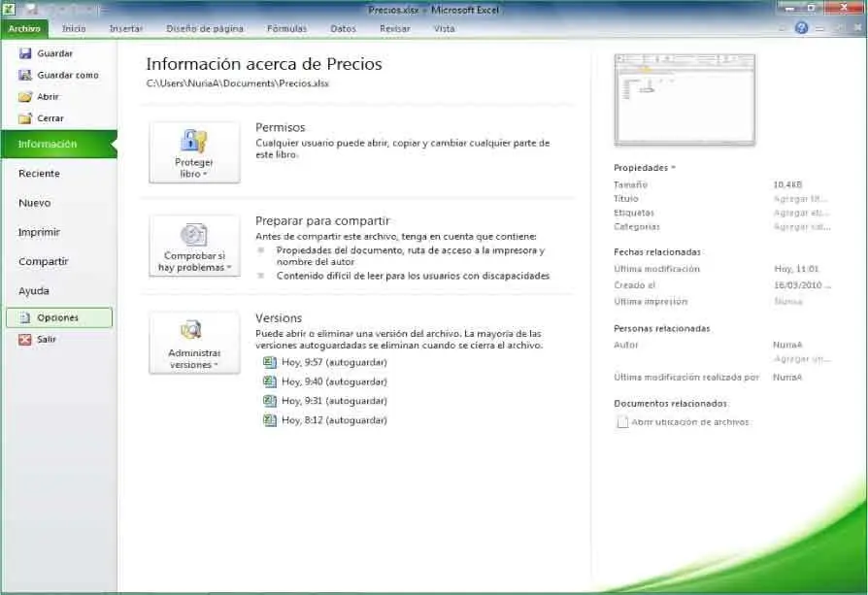Viewport: 868px width, 595px height.
Task: Select the Datos ribbon tab
Action: click(343, 29)
